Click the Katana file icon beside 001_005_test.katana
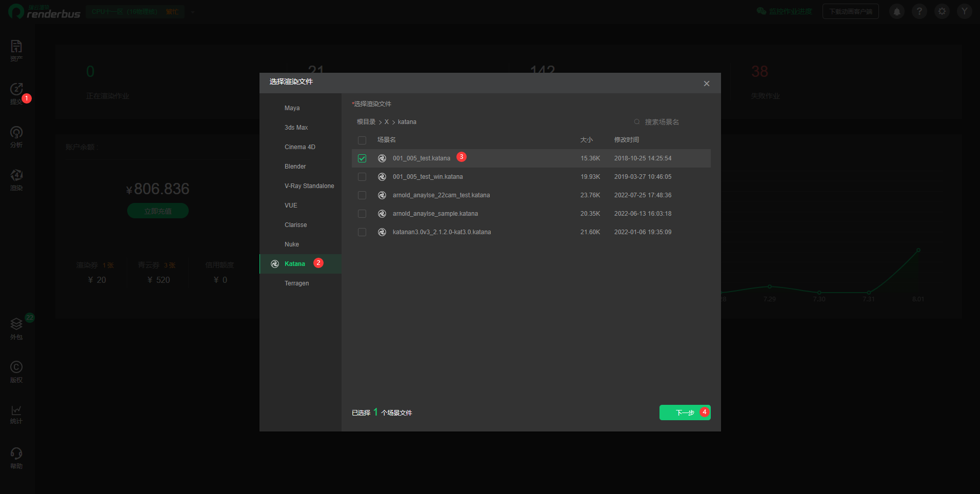The height and width of the screenshot is (494, 980). [382, 158]
